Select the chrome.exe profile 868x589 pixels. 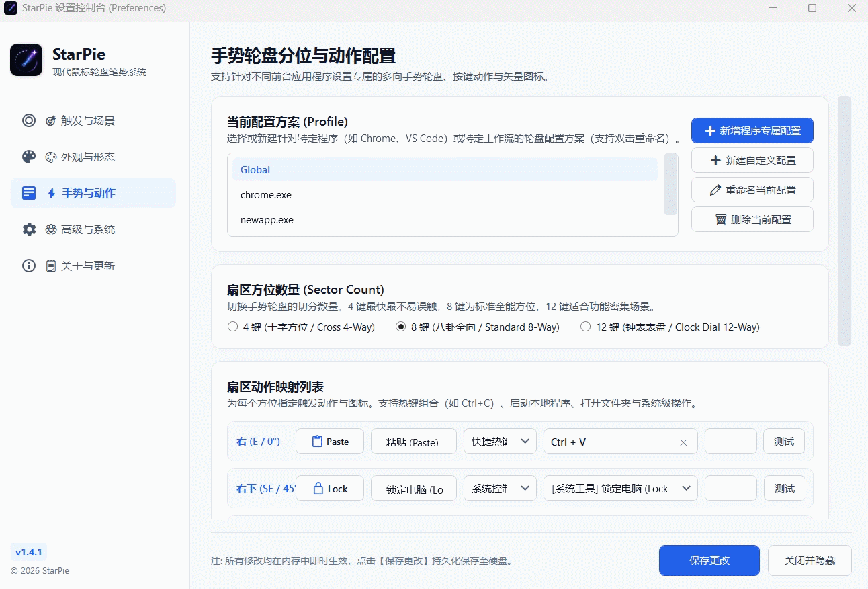pyautogui.click(x=445, y=195)
